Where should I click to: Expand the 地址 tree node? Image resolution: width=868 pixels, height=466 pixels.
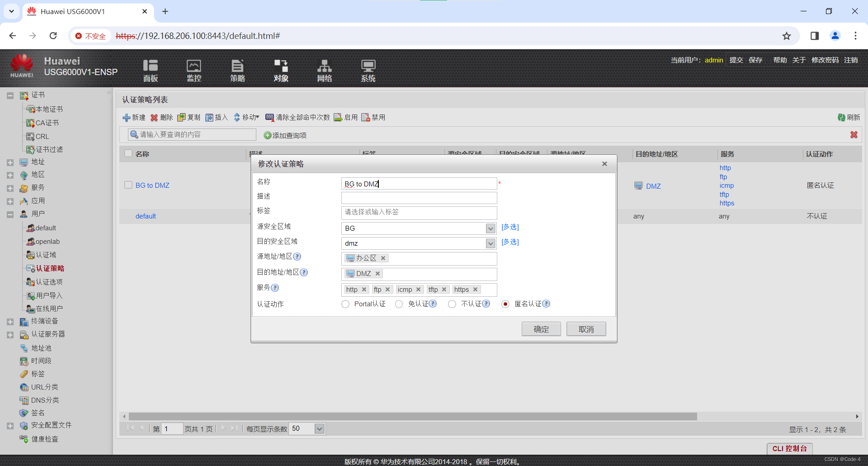(10, 162)
